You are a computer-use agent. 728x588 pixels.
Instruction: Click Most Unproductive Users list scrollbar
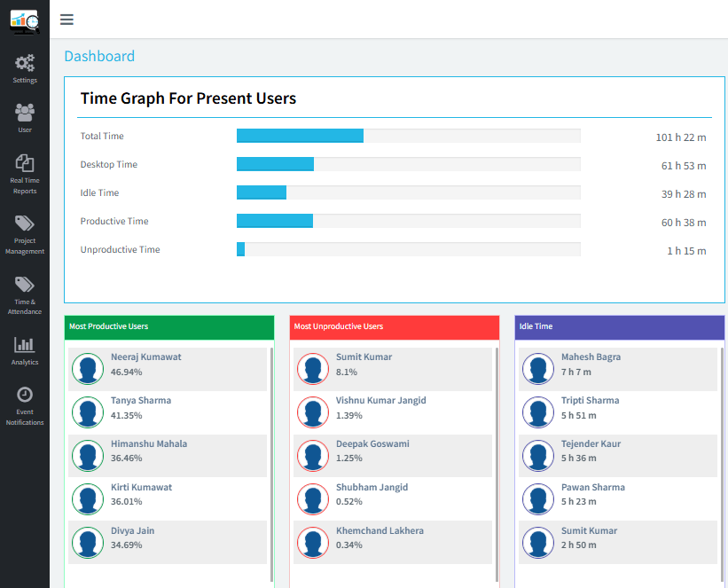click(x=497, y=465)
